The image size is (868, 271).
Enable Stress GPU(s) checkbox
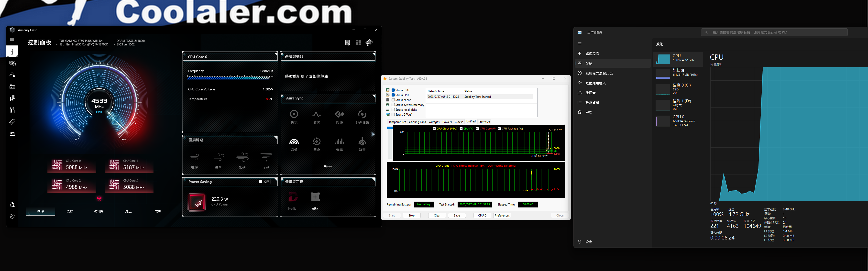tap(393, 114)
